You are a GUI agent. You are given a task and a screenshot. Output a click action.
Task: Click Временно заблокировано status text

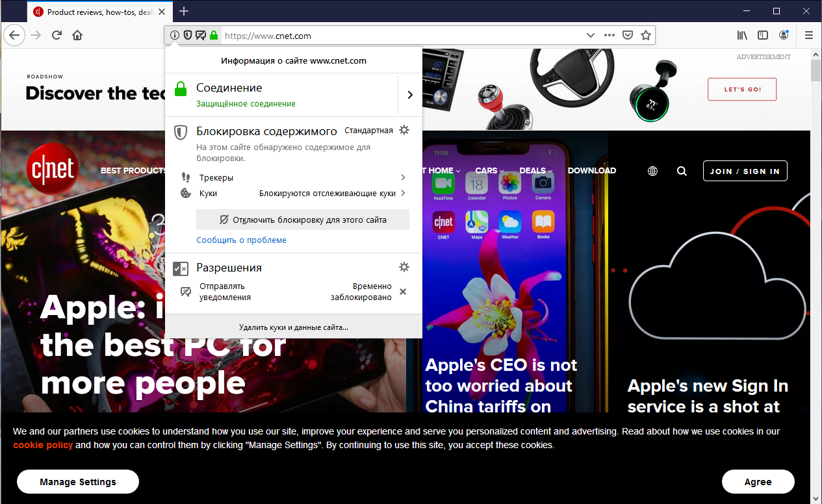tap(361, 292)
